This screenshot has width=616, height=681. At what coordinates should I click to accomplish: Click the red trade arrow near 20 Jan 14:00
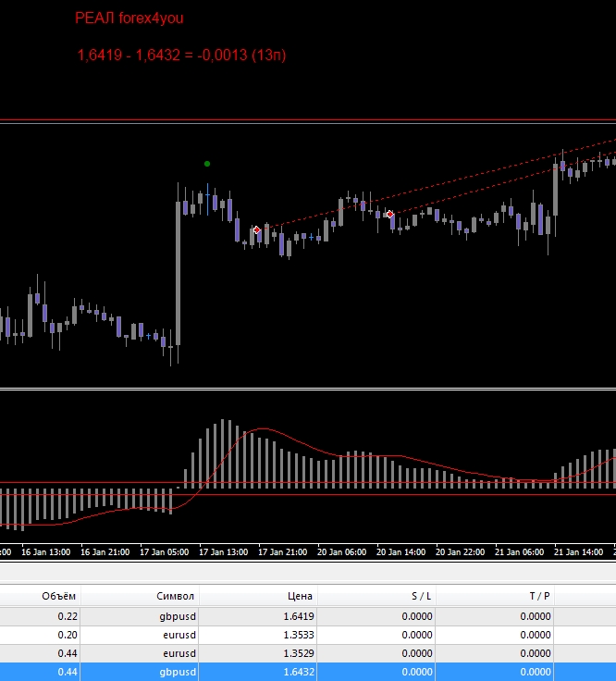(389, 214)
